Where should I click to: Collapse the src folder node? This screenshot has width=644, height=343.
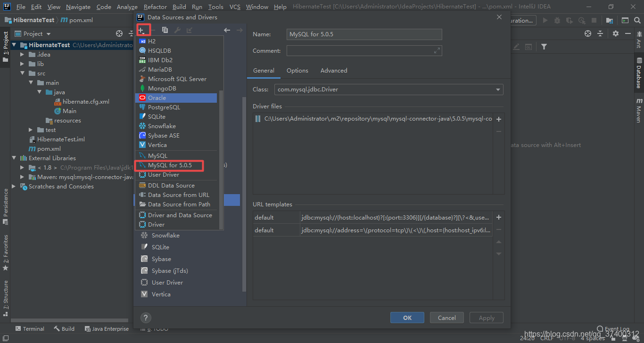[22, 73]
